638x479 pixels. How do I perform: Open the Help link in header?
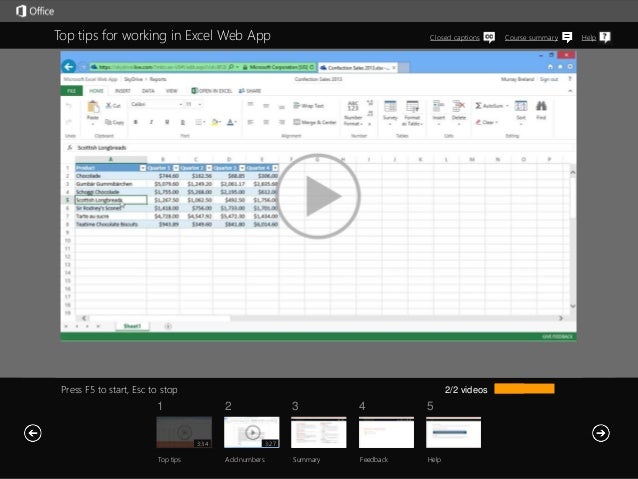pos(588,37)
